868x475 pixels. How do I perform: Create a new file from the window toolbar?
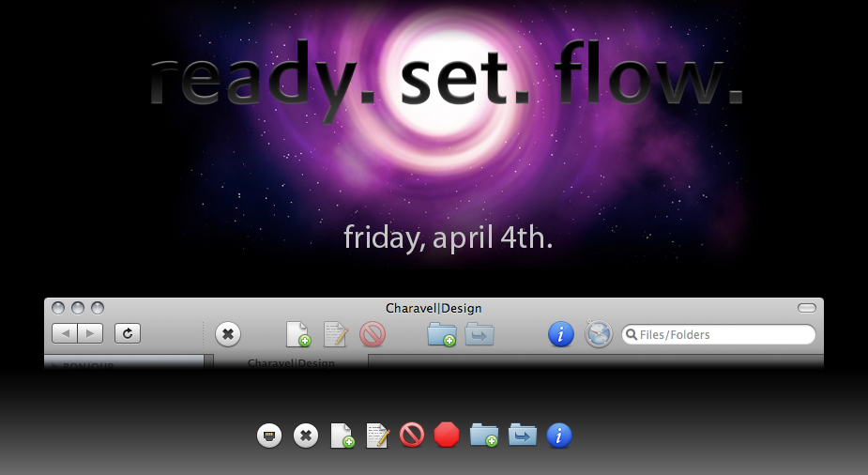click(x=298, y=334)
